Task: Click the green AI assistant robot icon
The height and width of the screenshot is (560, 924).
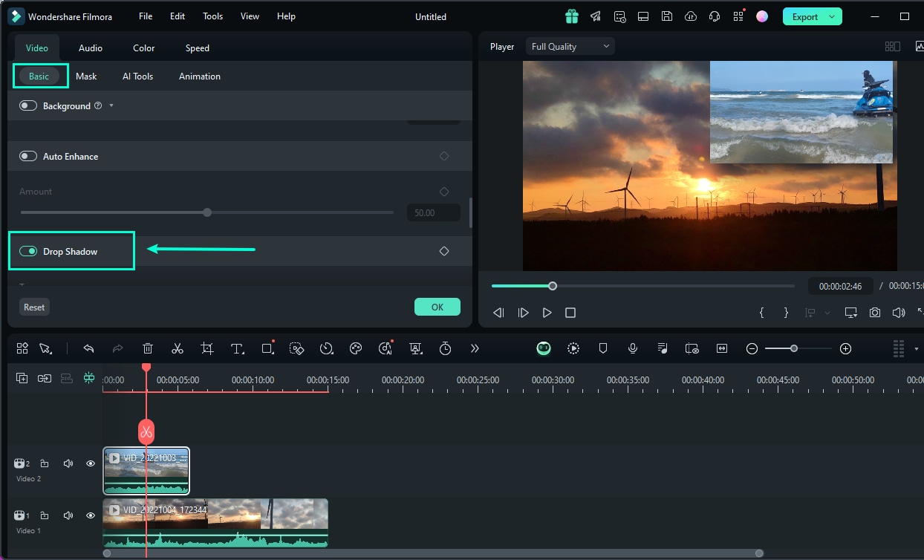Action: tap(544, 348)
